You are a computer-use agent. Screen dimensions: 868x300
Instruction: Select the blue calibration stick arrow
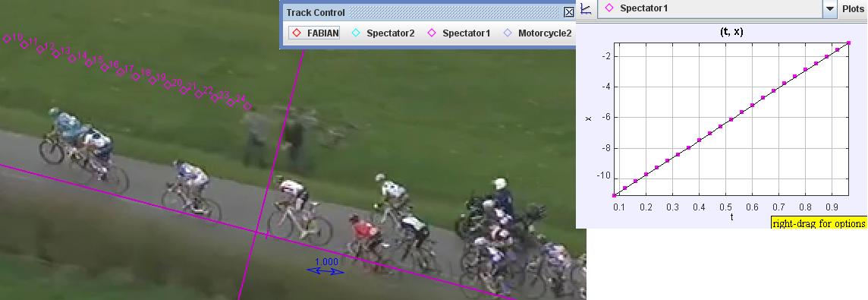click(x=325, y=270)
